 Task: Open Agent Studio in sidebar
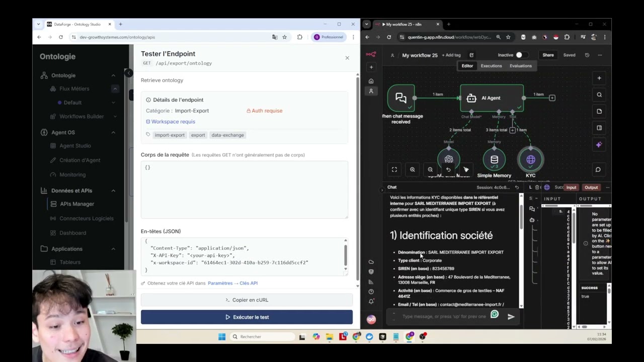tap(75, 146)
